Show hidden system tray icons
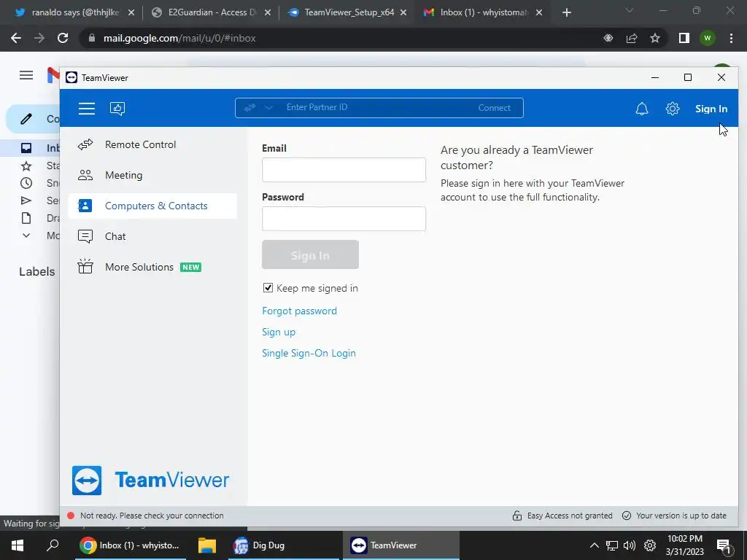747x560 pixels. click(594, 545)
